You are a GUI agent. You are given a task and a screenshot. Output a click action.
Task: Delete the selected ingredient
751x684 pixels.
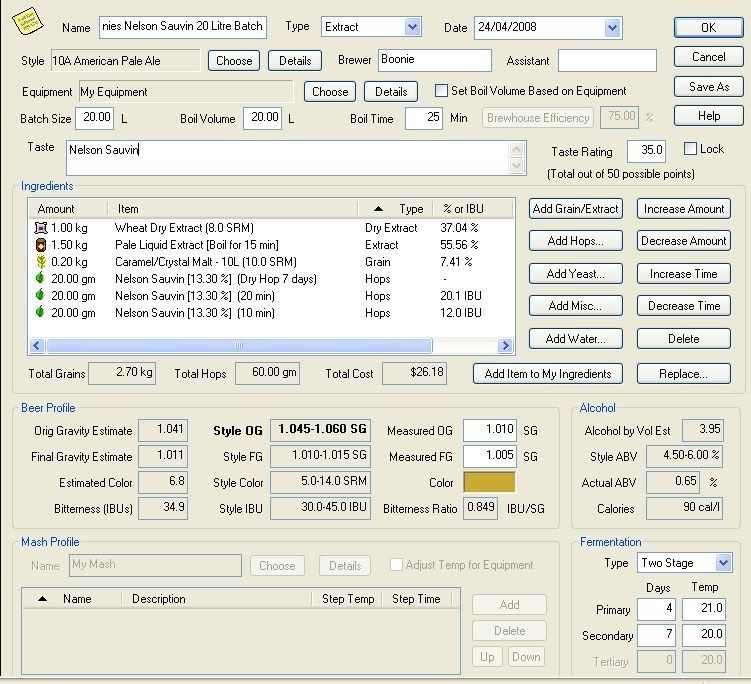(683, 339)
